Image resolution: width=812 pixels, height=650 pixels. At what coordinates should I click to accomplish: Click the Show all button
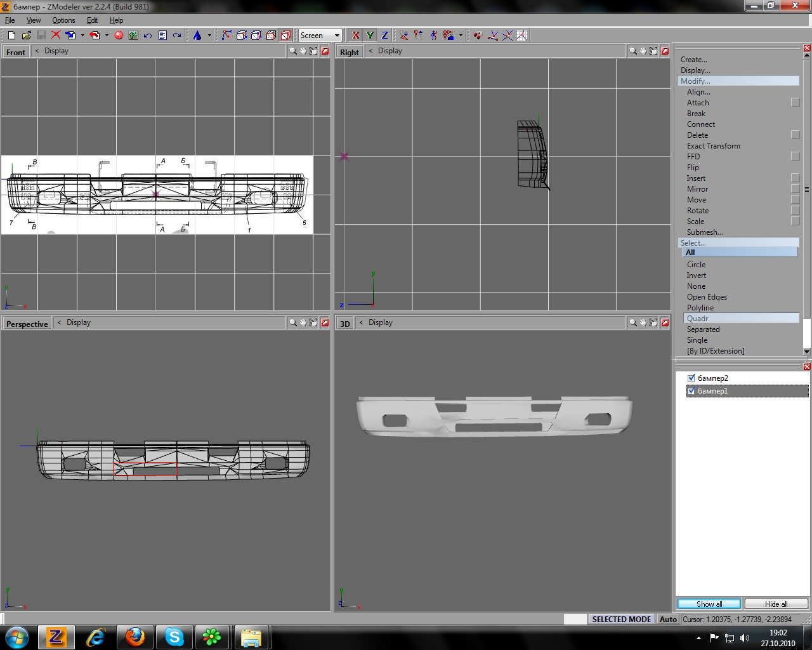[709, 604]
